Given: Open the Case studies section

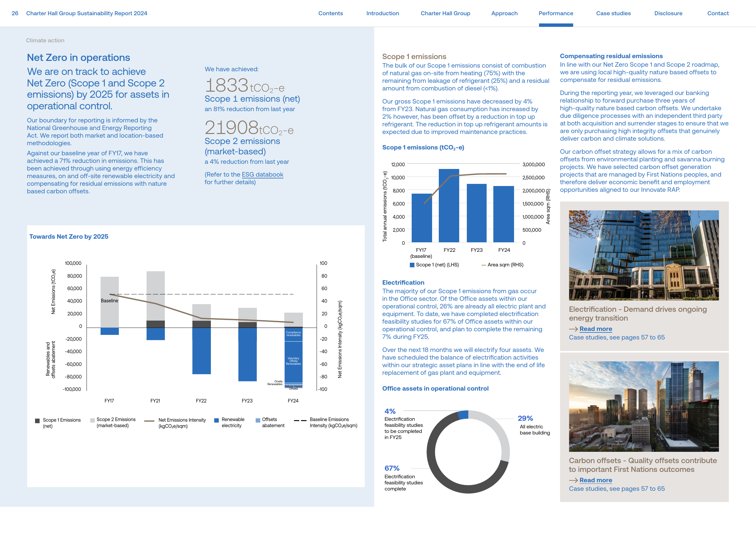Looking at the screenshot, I should pos(613,13).
